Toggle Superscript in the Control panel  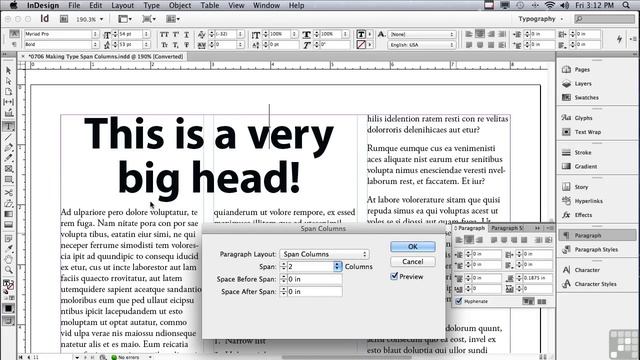[176, 34]
